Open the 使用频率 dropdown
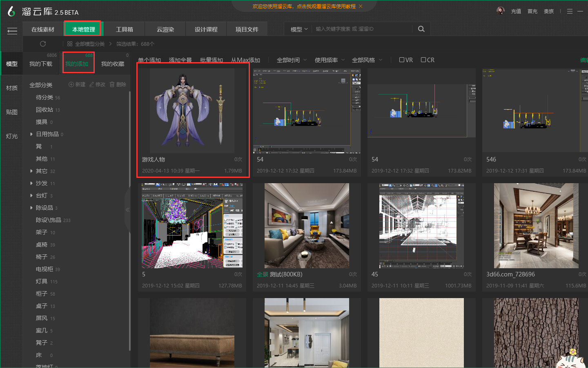588x368 pixels. (x=330, y=60)
